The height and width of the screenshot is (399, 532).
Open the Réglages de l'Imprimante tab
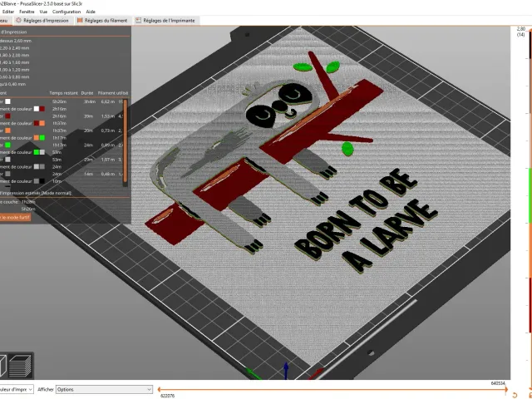coord(165,20)
